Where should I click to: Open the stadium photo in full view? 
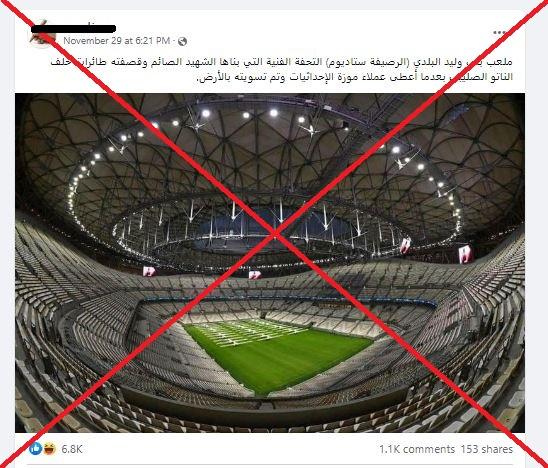click(x=270, y=263)
